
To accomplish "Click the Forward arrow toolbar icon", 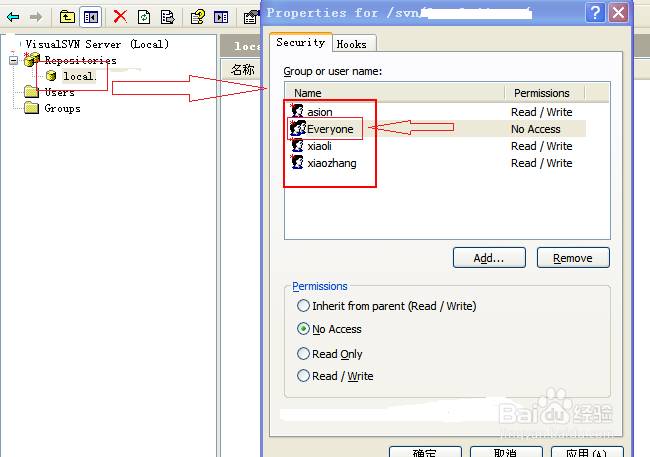I will (36, 17).
